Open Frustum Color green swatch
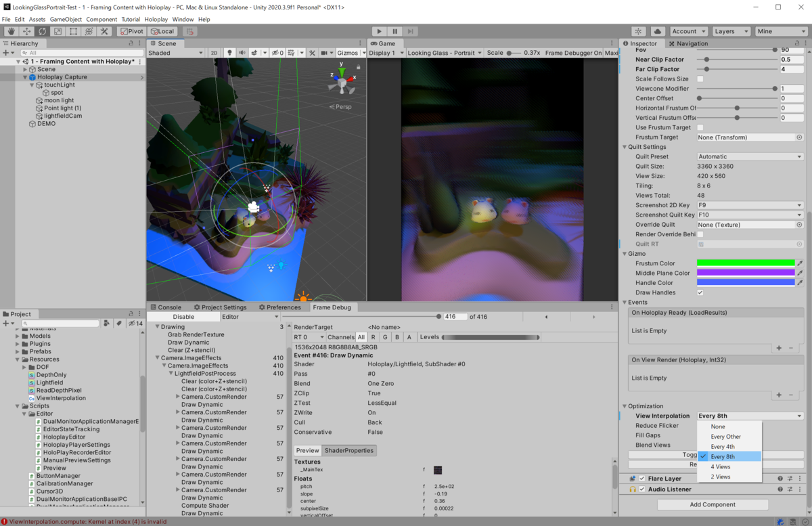This screenshot has height=526, width=812. tap(746, 263)
